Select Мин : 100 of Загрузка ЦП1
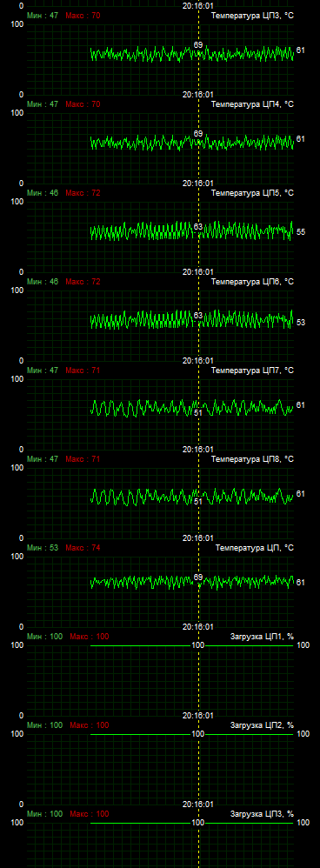The height and width of the screenshot is (868, 320). (45, 637)
